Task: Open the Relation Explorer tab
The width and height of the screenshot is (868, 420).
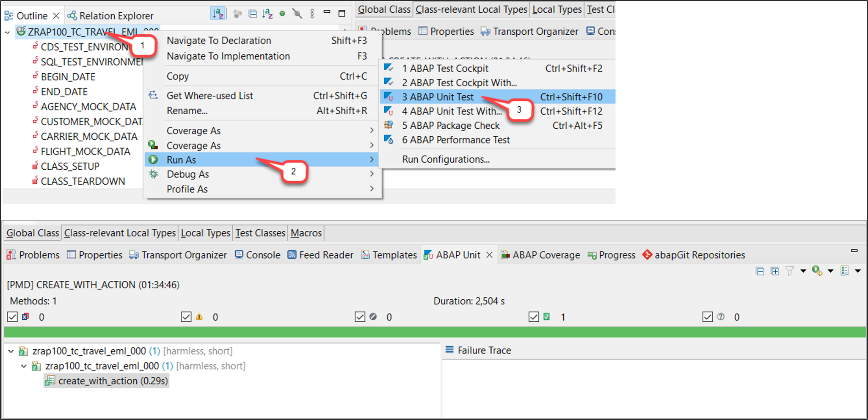Action: click(x=111, y=16)
